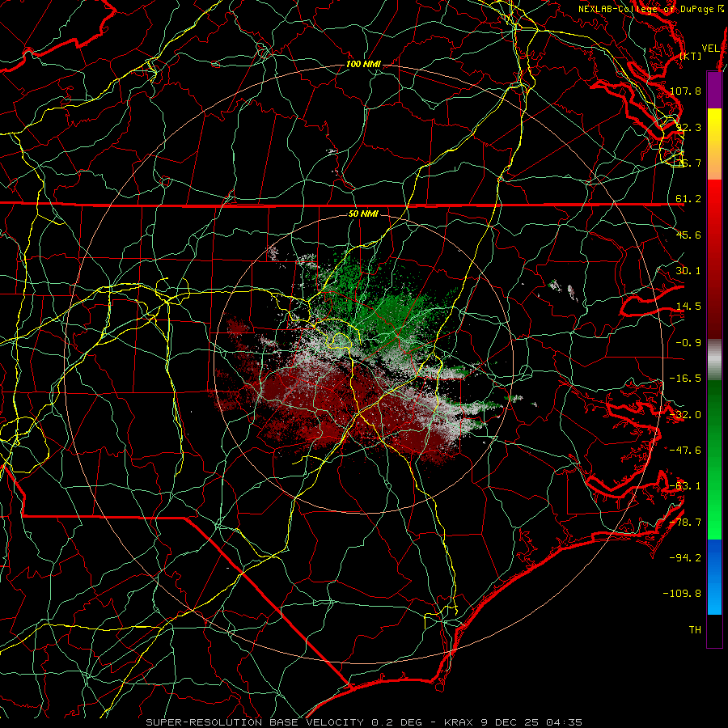This screenshot has width=728, height=728.
Task: Click the black TH segment of the color bar
Action: pos(714,631)
